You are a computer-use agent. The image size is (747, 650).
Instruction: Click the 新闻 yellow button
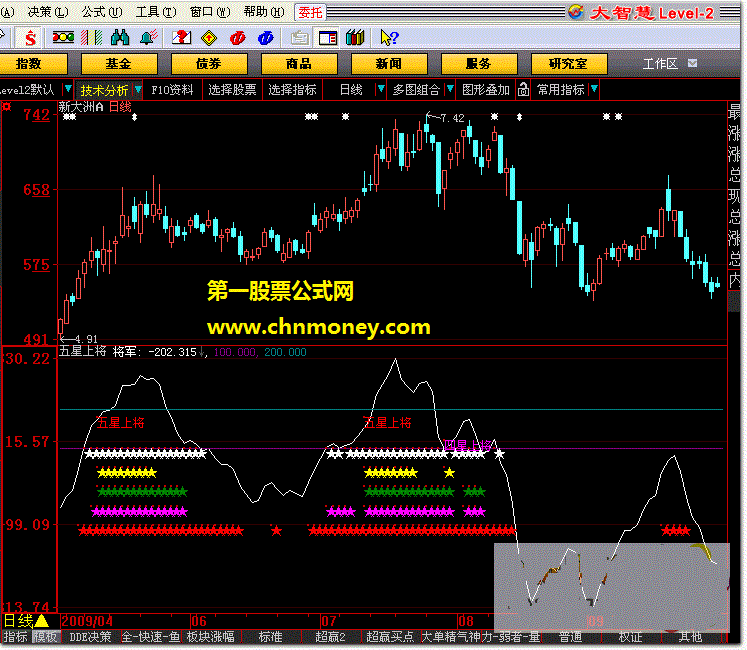click(x=389, y=63)
